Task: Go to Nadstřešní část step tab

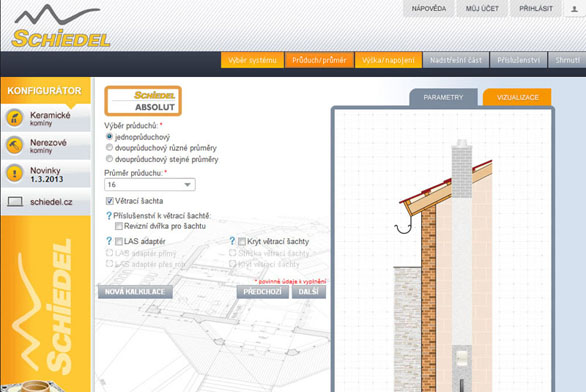Action: tap(456, 60)
